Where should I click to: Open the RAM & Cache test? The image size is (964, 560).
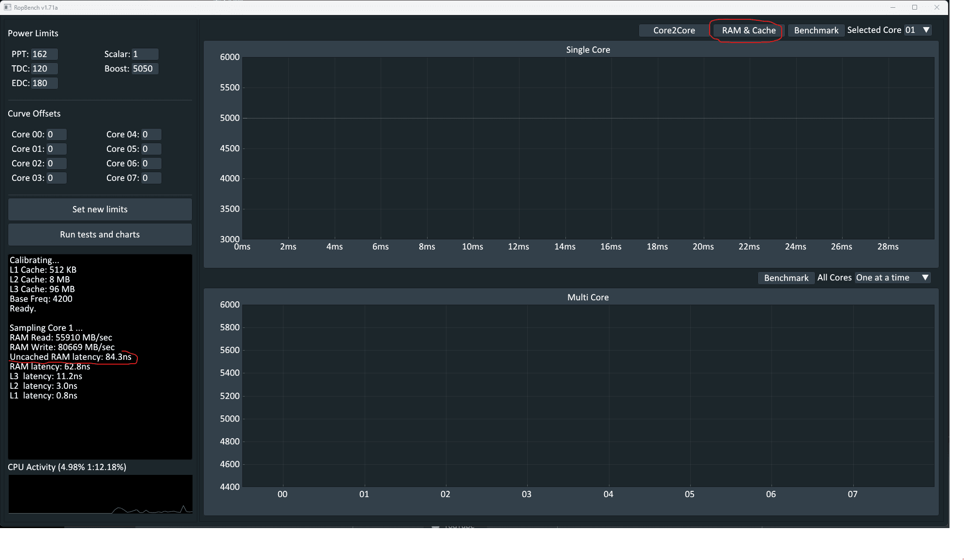click(x=749, y=30)
